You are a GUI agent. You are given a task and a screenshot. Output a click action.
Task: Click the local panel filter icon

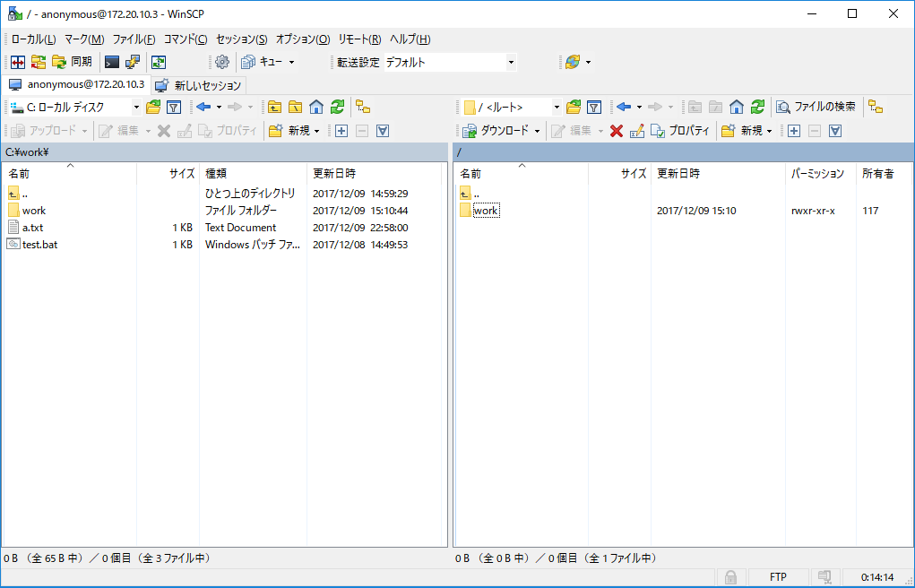(x=174, y=107)
